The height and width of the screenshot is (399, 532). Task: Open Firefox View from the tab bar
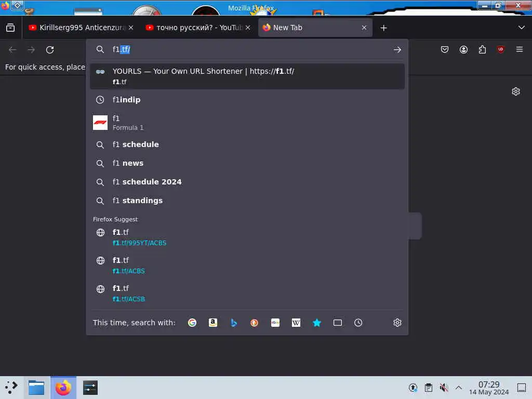click(x=10, y=28)
